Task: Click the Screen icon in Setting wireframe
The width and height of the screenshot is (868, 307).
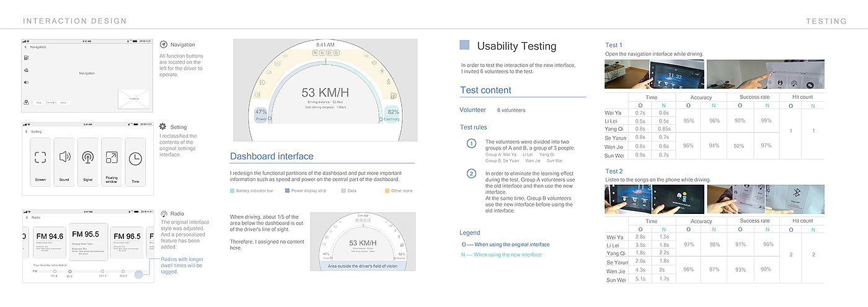Action: click(x=40, y=158)
